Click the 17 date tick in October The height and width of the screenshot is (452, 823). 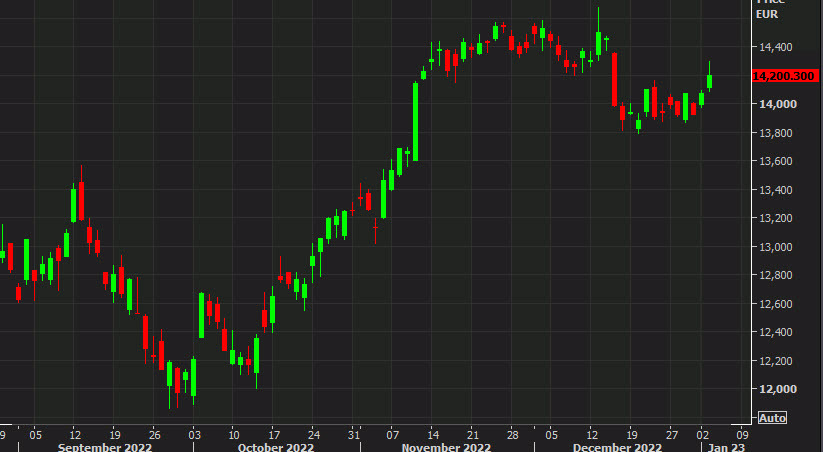tap(274, 435)
